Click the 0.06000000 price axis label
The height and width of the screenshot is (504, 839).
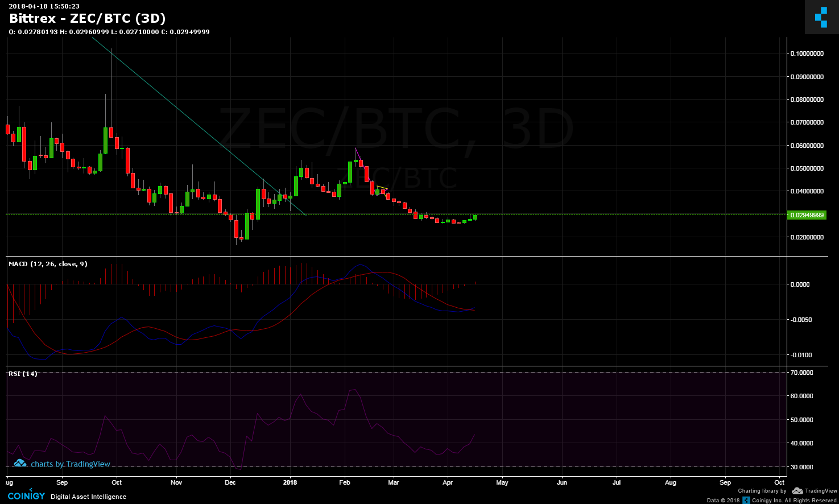coord(807,146)
